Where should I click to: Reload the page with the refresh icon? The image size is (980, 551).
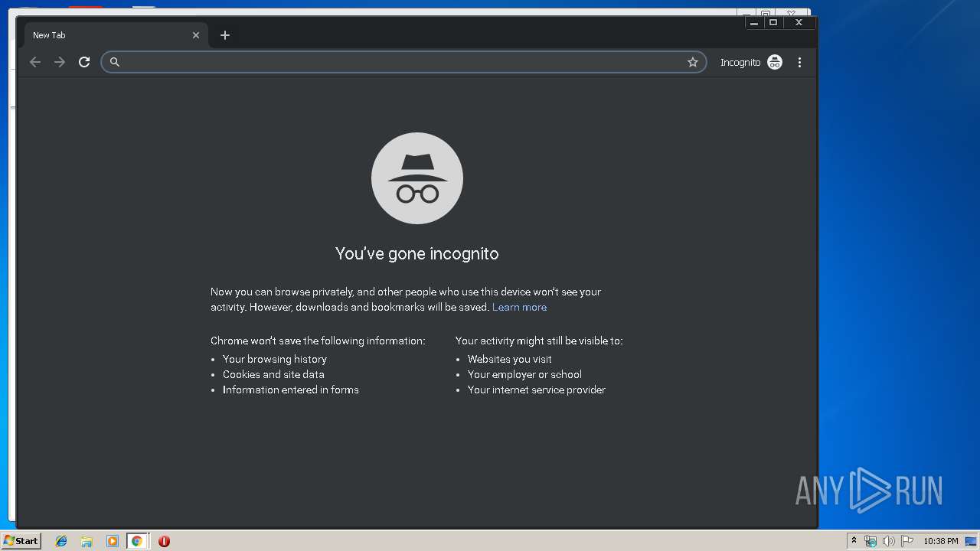[84, 62]
